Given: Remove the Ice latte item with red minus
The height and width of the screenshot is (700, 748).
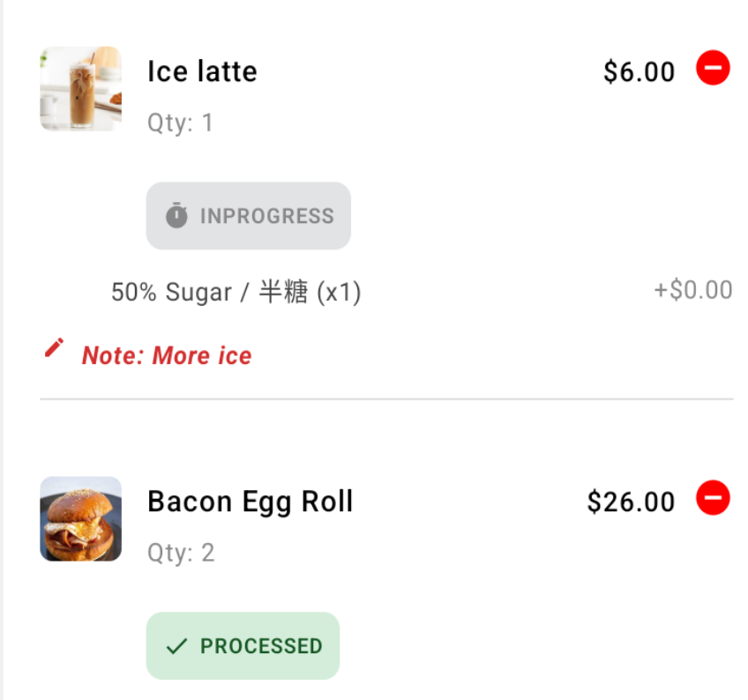Looking at the screenshot, I should click(x=713, y=68).
